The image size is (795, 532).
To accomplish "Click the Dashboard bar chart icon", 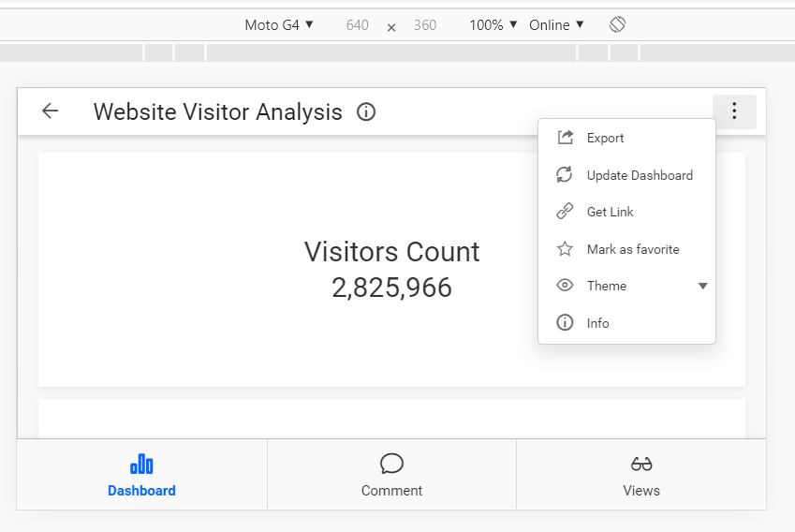I will pos(141,464).
